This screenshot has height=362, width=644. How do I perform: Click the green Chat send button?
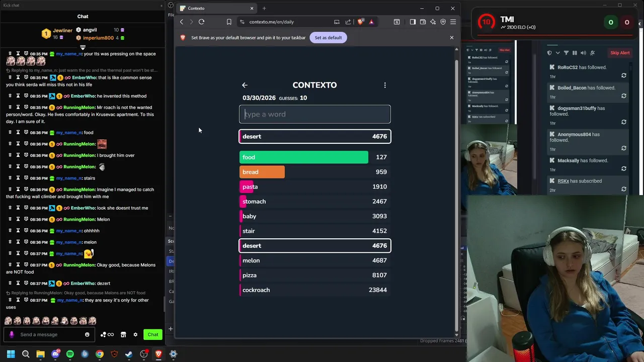pos(152,334)
